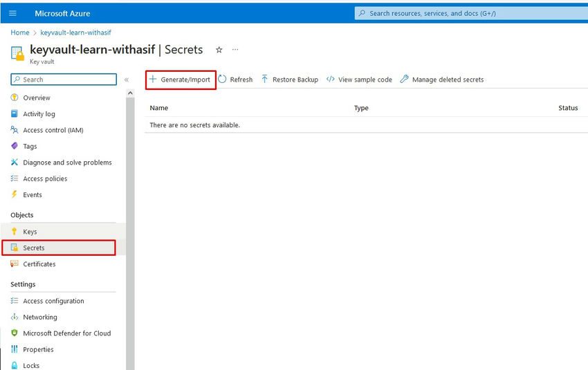Click Manage deleted secrets label
Image resolution: width=588 pixels, height=370 pixels.
pos(448,80)
